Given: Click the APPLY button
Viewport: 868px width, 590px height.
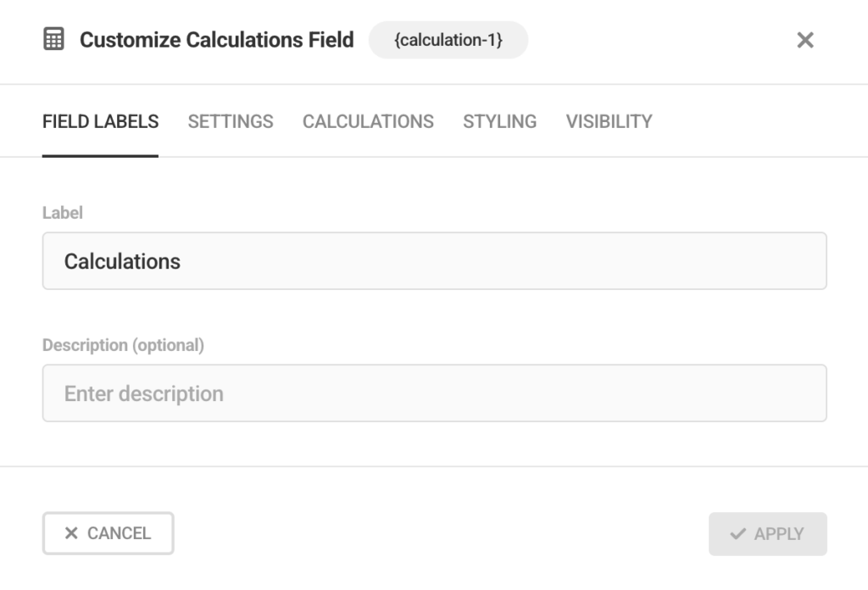Looking at the screenshot, I should [x=767, y=533].
